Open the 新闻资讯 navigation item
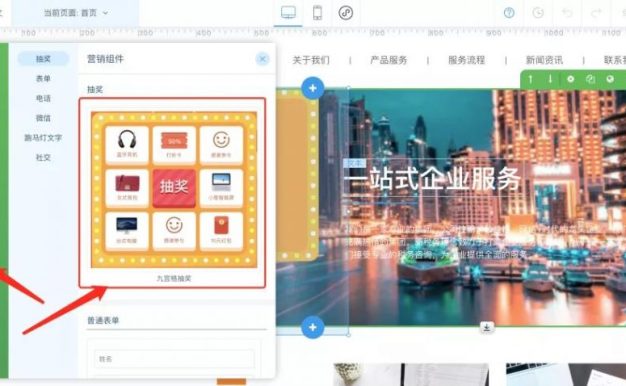Image resolution: width=626 pixels, height=386 pixels. click(544, 60)
